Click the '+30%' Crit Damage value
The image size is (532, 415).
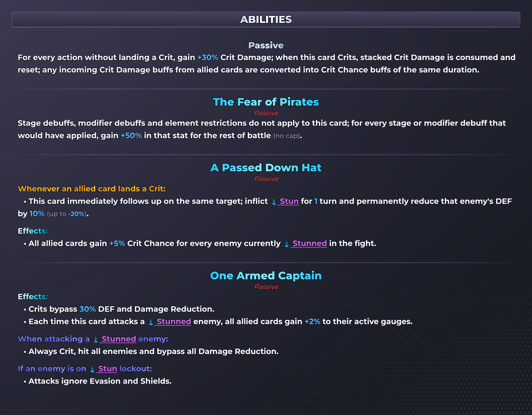point(208,58)
